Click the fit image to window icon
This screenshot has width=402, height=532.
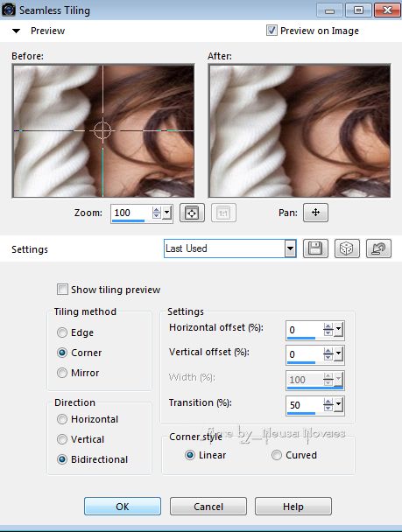192,213
